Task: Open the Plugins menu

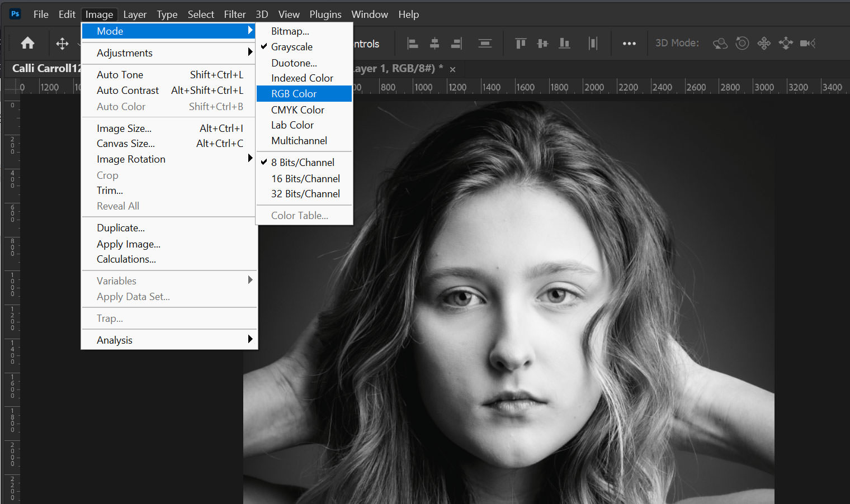Action: tap(325, 15)
